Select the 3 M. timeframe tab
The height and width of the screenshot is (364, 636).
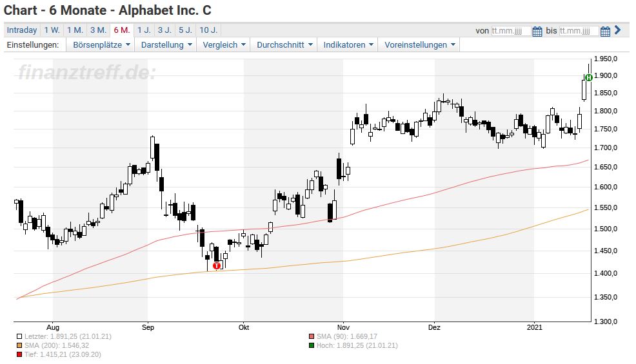point(98,30)
